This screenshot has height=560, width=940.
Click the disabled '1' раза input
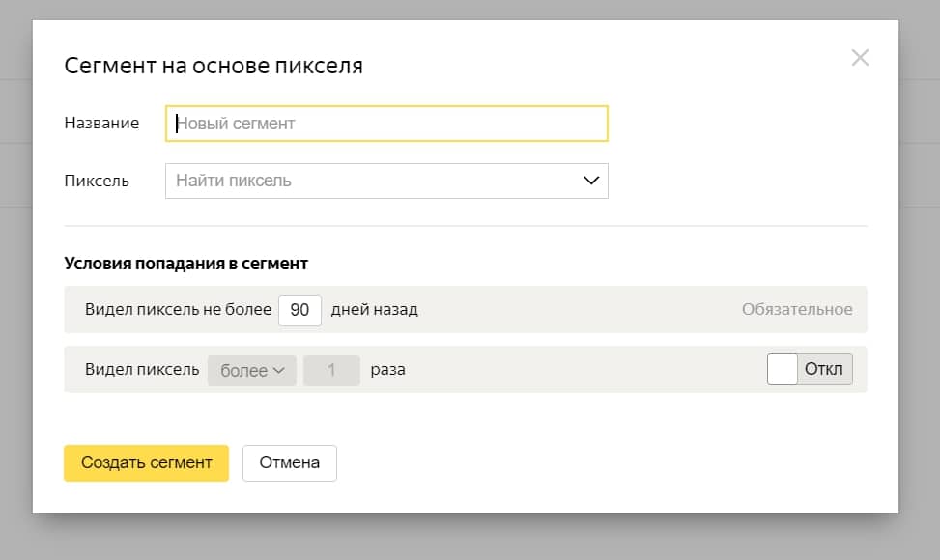331,369
